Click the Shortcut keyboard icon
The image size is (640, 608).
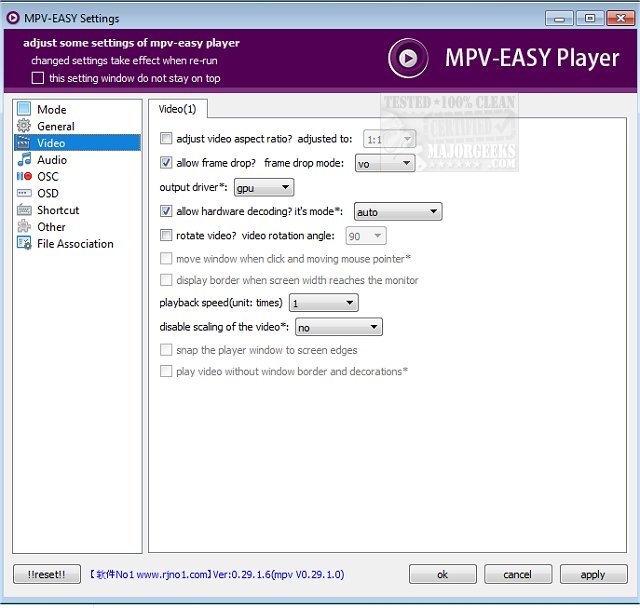point(24,210)
